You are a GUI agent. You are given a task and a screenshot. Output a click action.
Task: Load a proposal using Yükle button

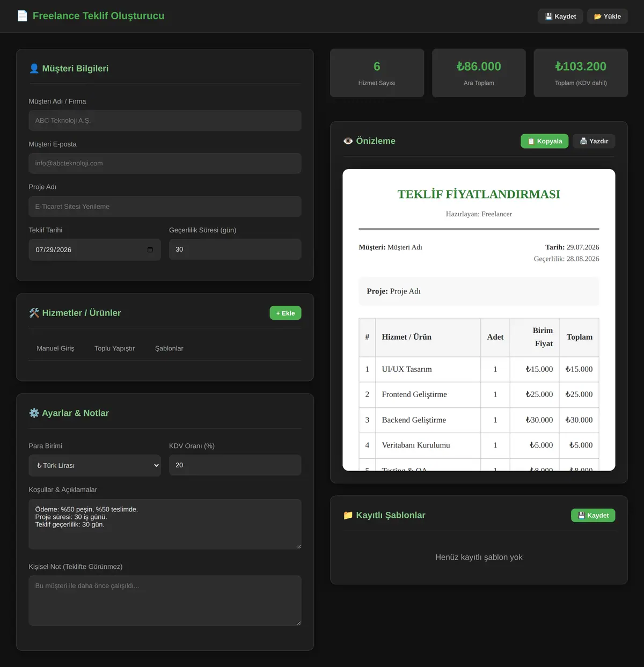click(x=608, y=16)
